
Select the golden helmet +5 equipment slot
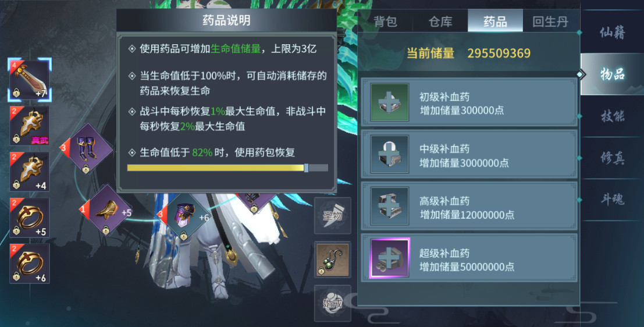[106, 211]
